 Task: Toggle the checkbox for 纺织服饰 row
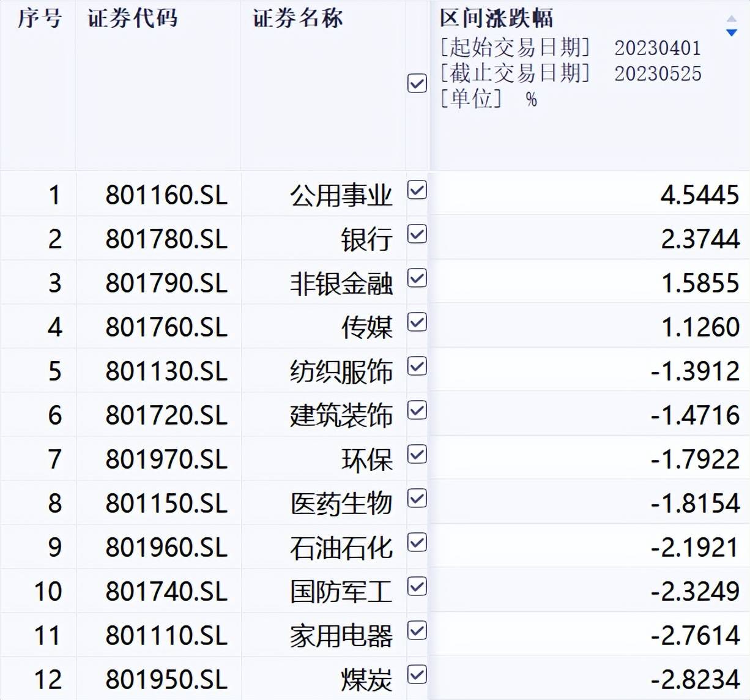[x=417, y=367]
